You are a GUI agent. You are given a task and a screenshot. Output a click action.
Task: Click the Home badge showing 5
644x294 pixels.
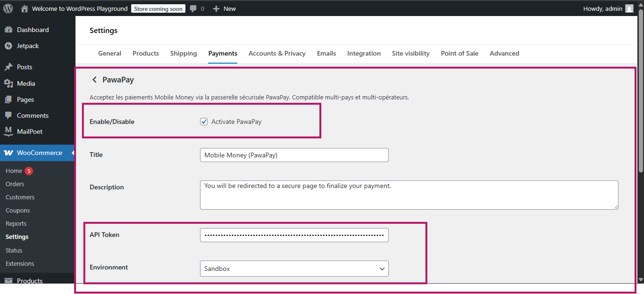(29, 171)
